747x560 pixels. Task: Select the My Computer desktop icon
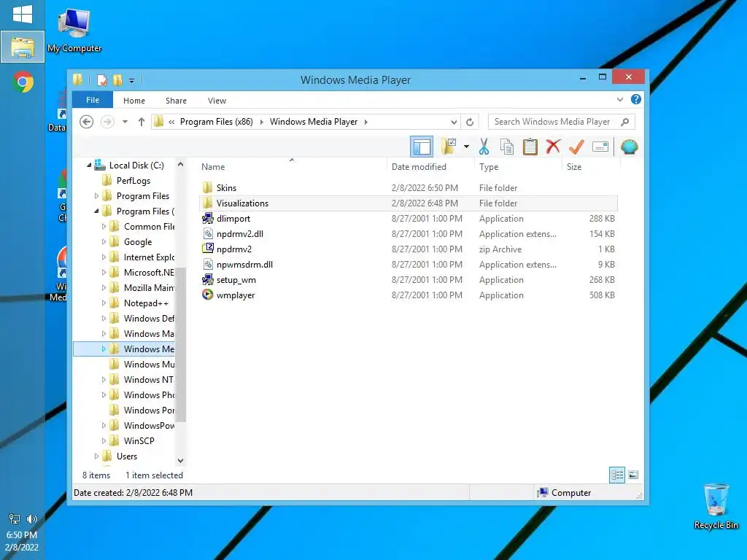74,31
